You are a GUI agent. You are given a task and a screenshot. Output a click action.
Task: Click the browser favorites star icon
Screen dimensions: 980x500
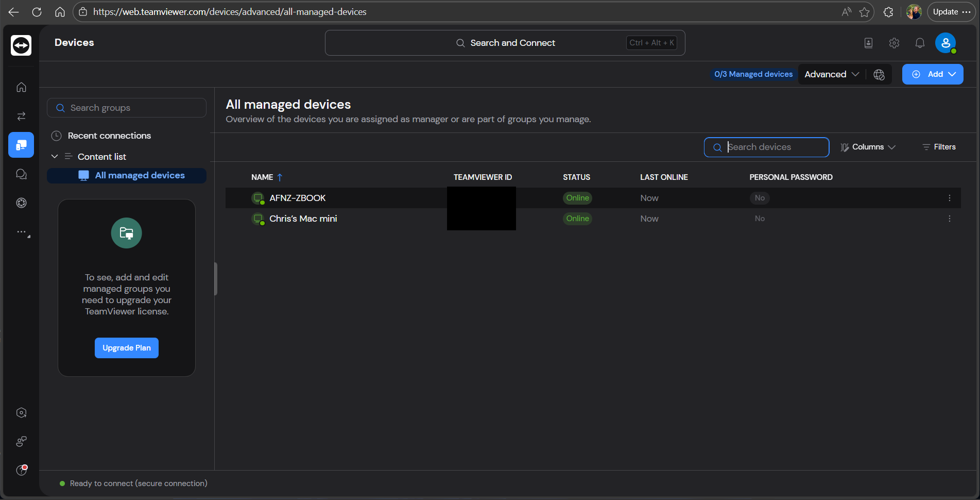[x=865, y=12]
